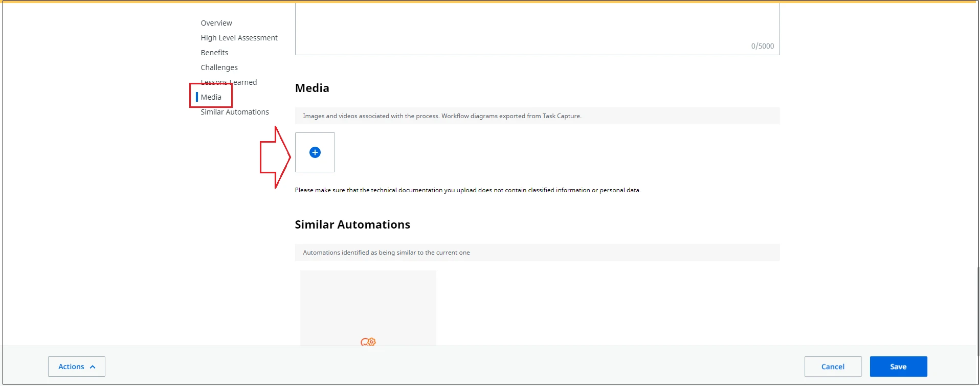The width and height of the screenshot is (980, 386).
Task: Open the Lessons Learned section link
Action: pos(229,82)
